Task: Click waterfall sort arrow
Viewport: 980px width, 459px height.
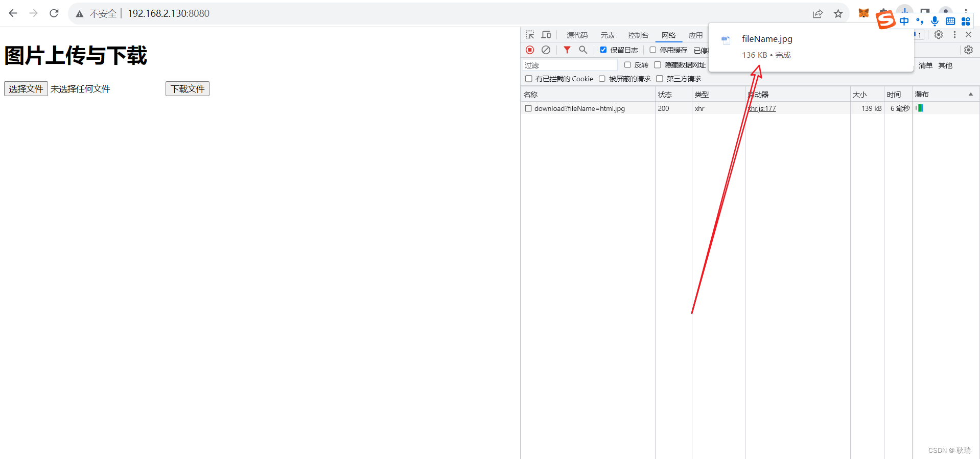Action: [971, 95]
